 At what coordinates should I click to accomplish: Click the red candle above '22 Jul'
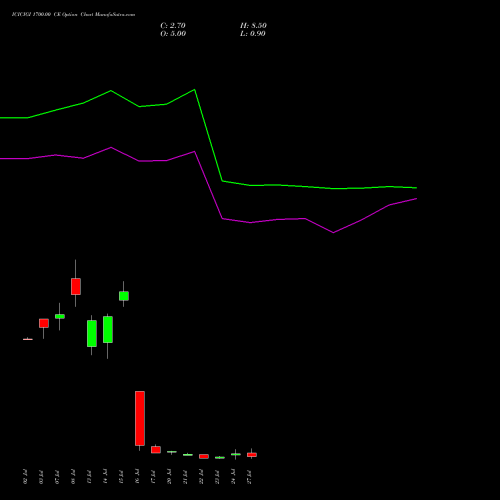click(204, 456)
